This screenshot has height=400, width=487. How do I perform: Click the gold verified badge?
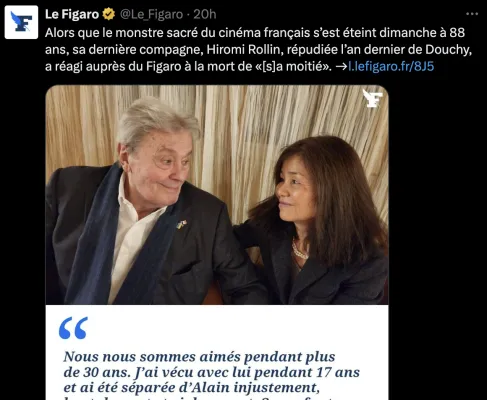109,14
